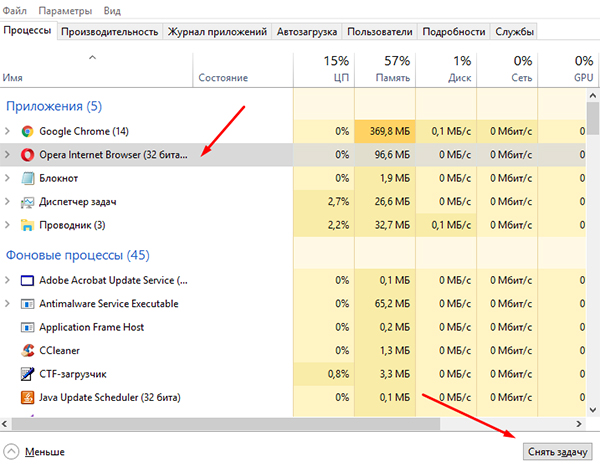600x467 pixels.
Task: Click the Adobe Acrobat Update Service icon
Action: pyautogui.click(x=27, y=281)
